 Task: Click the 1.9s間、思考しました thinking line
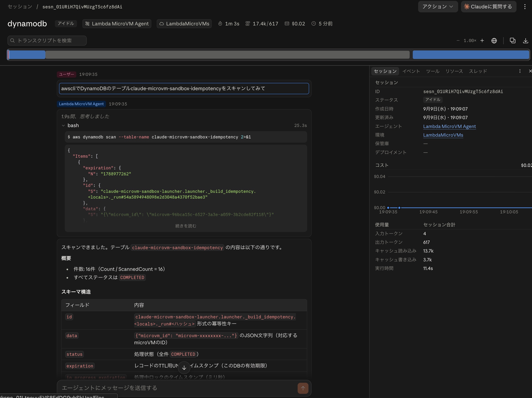[85, 116]
